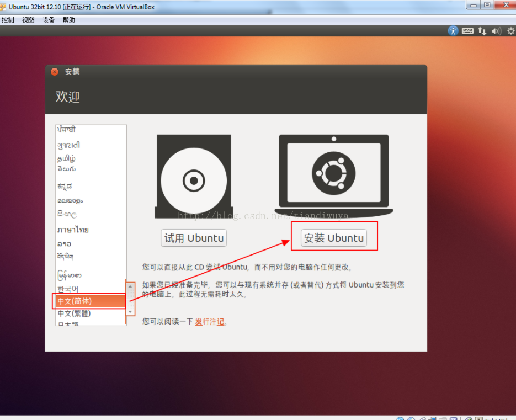The image size is (516, 420).
Task: Select తెలుగు in the language list
Action: click(x=91, y=169)
